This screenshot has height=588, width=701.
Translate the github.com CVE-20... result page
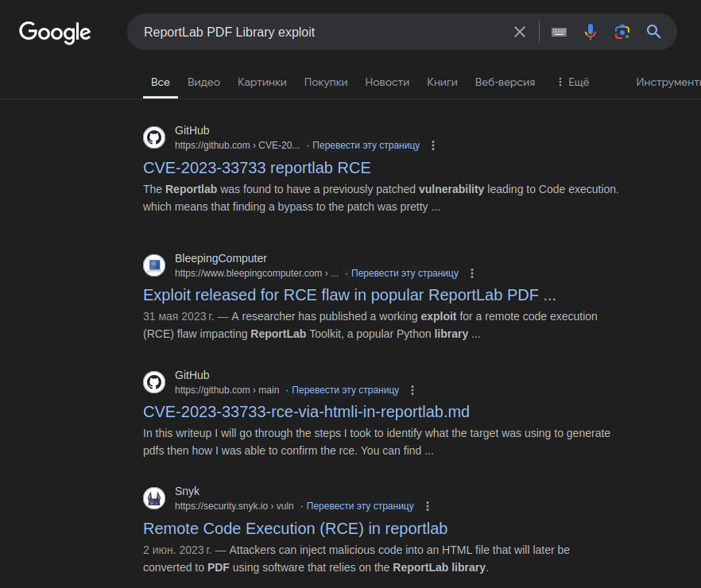(366, 145)
